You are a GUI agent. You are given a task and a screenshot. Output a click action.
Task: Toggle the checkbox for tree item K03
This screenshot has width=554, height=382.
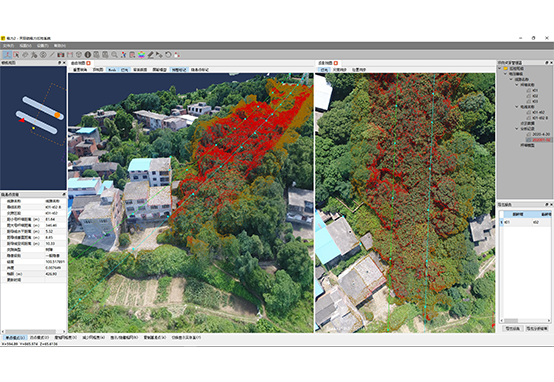click(x=529, y=101)
